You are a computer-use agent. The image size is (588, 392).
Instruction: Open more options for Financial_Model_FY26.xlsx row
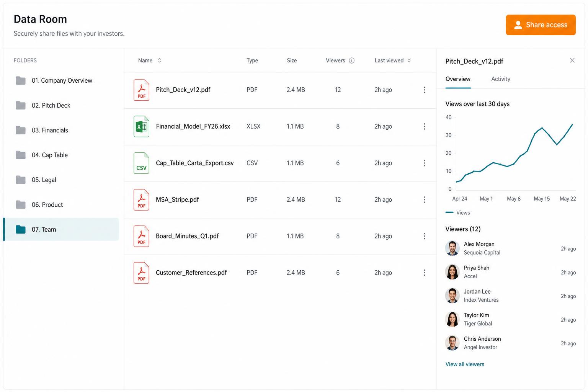click(x=425, y=126)
